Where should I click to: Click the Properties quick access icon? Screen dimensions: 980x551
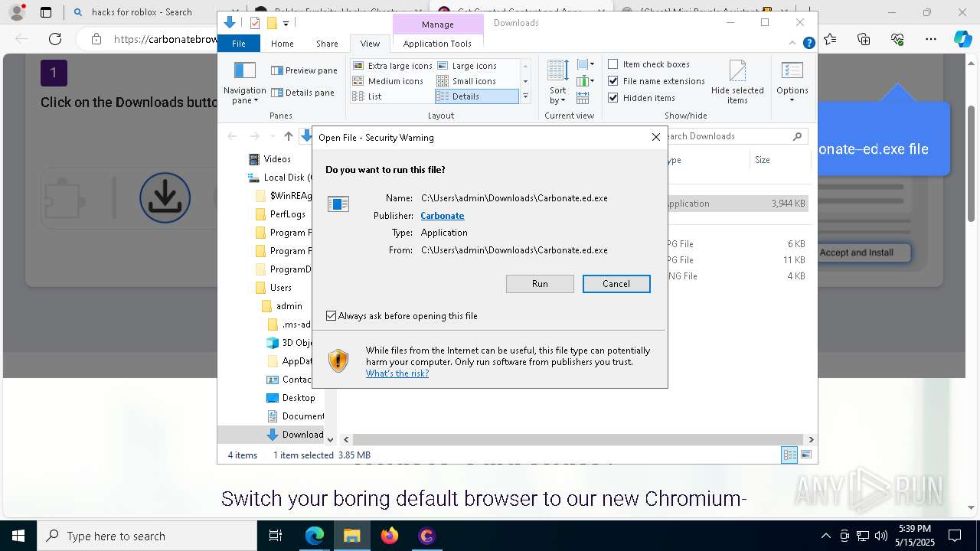[255, 23]
